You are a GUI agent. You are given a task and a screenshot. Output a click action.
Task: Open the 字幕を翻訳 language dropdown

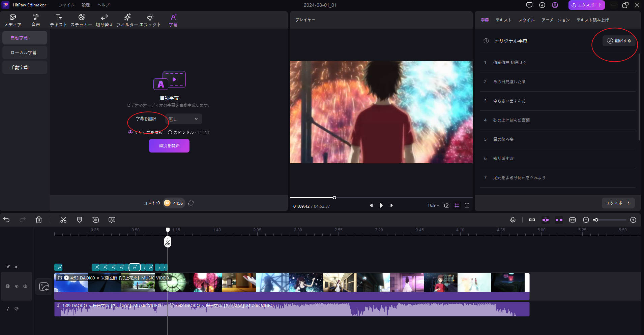184,119
